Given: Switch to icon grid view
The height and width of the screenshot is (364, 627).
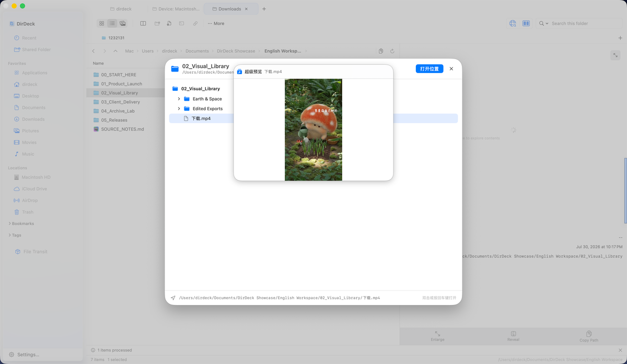Looking at the screenshot, I should (x=102, y=24).
